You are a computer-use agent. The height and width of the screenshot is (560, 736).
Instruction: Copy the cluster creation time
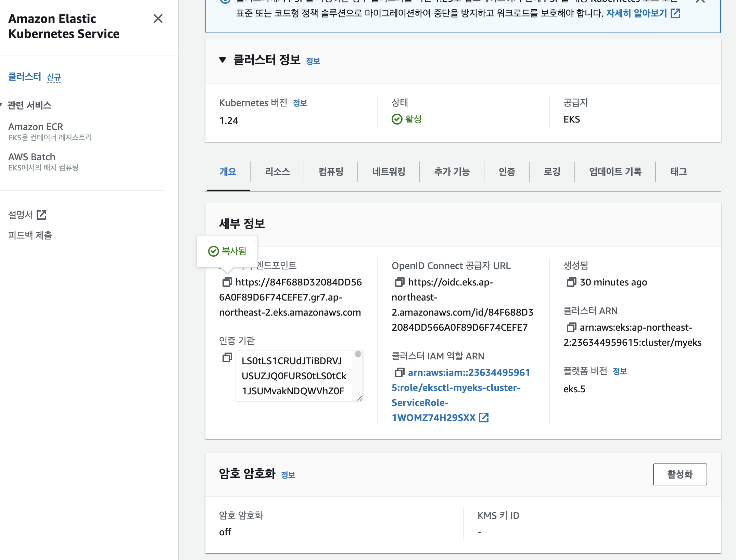coord(571,282)
